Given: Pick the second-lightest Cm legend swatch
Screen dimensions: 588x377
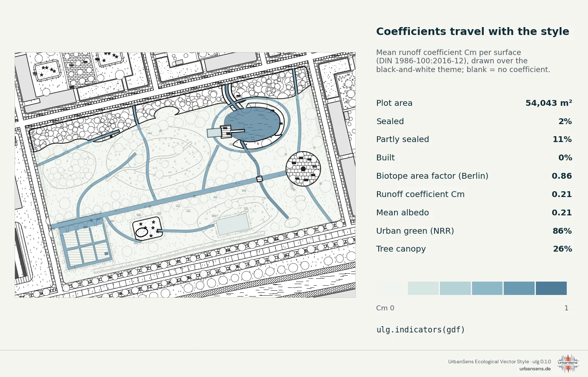Looking at the screenshot, I should coord(423,288).
